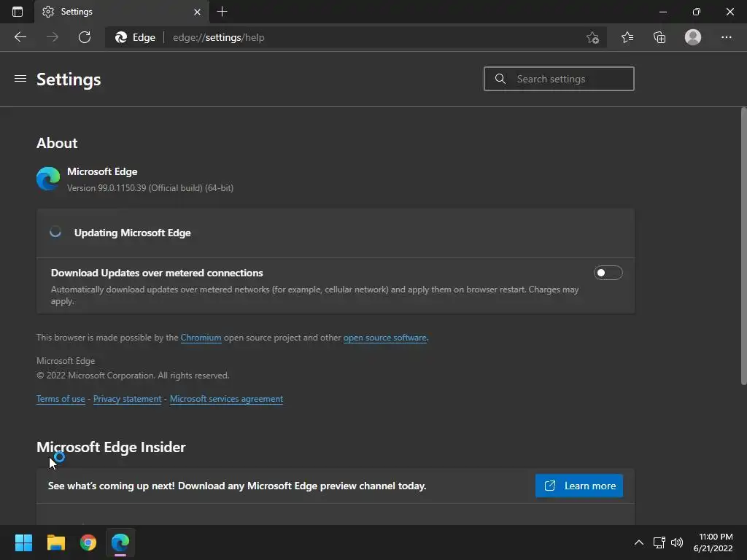Close the Settings tab
Viewport: 747px width, 560px height.
pos(197,12)
